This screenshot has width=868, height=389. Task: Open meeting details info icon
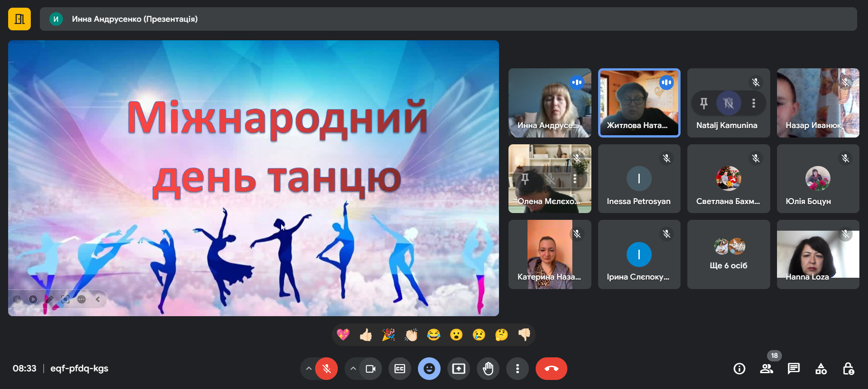(739, 369)
